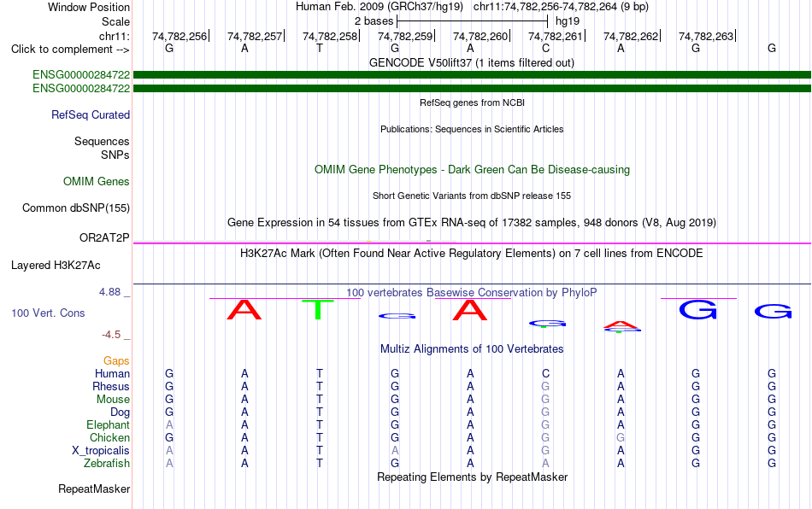812x509 pixels.
Task: Click the Human species row label
Action: pos(112,373)
